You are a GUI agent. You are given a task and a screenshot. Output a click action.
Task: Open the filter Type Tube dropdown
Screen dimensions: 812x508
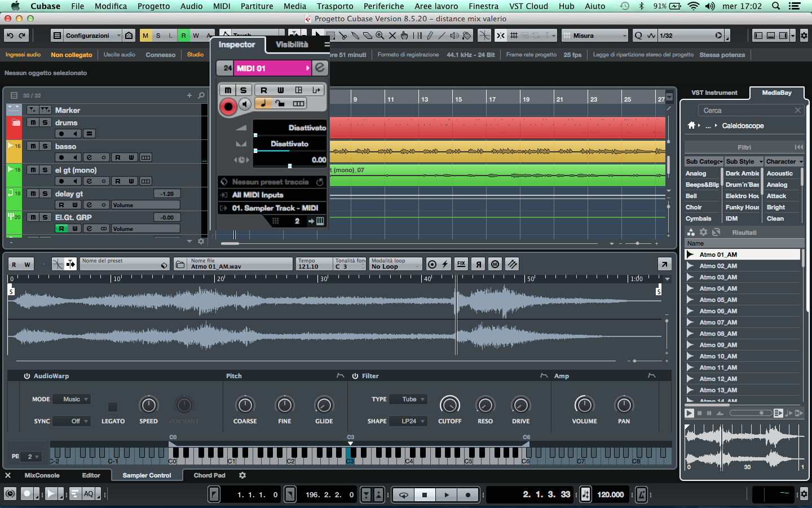[x=408, y=399]
